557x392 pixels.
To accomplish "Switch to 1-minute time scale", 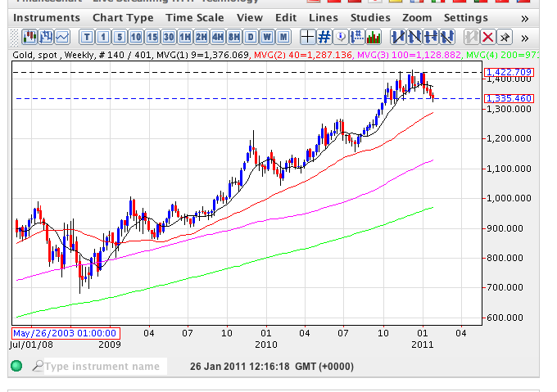I will [x=103, y=37].
